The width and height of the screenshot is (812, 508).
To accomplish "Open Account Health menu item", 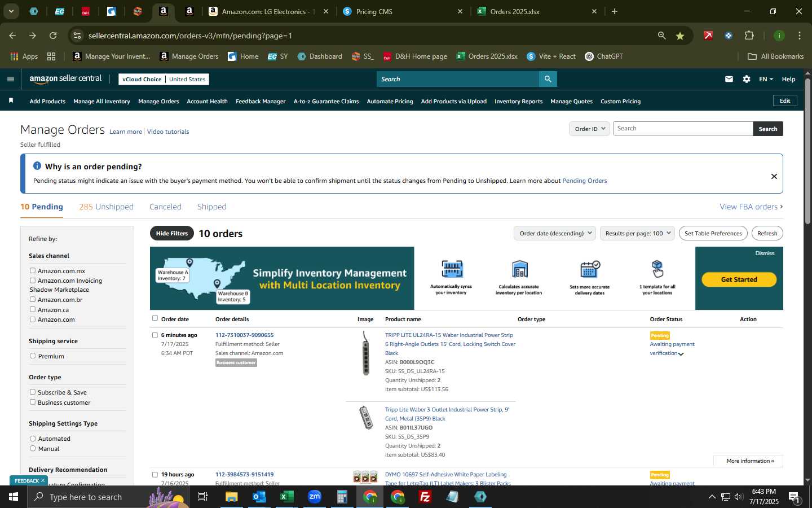I will [x=207, y=102].
